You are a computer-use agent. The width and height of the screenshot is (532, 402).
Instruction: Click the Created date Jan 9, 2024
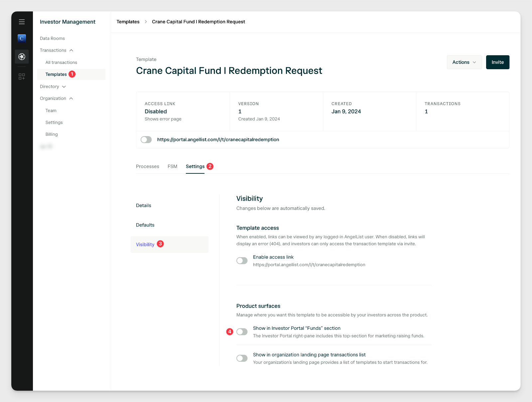(x=346, y=111)
